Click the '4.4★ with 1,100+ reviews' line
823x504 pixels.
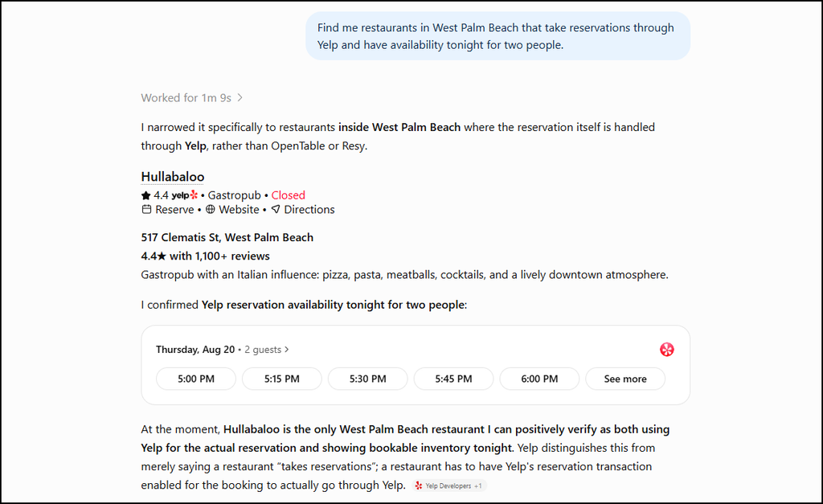(205, 256)
